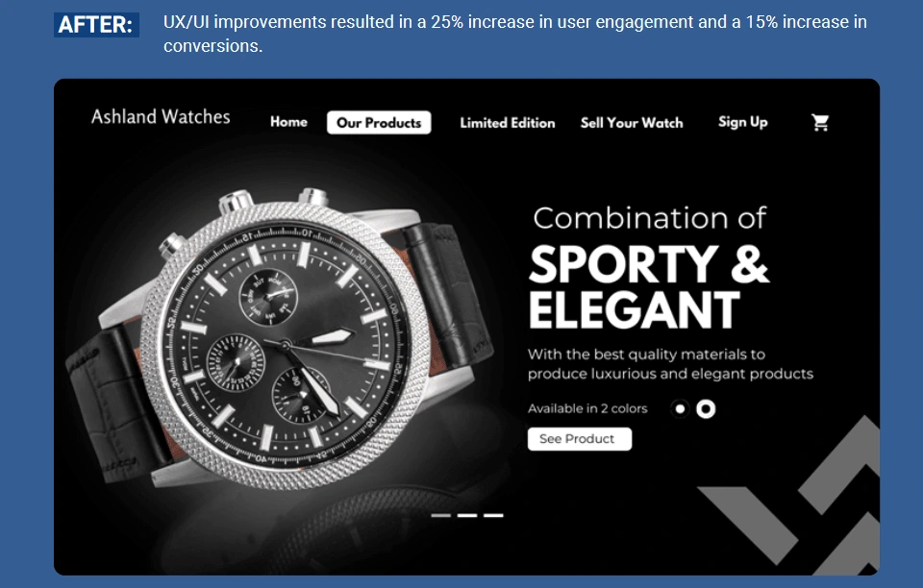Image resolution: width=923 pixels, height=588 pixels.
Task: Click the See Product button
Action: coord(579,439)
